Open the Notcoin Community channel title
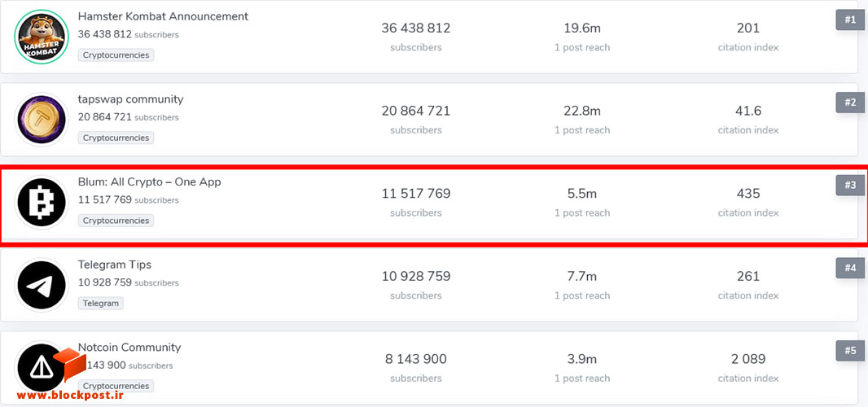This screenshot has height=407, width=868. [x=129, y=348]
